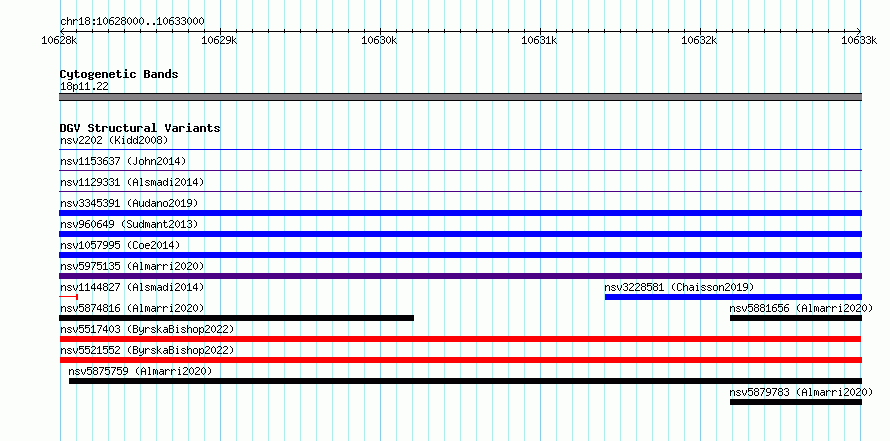Click the 18p11.22 band label

coord(84,87)
